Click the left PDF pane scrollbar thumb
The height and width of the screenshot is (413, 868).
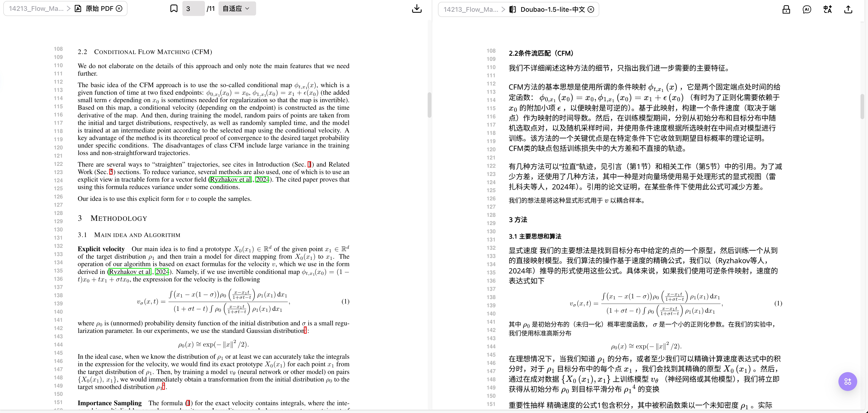tap(429, 105)
